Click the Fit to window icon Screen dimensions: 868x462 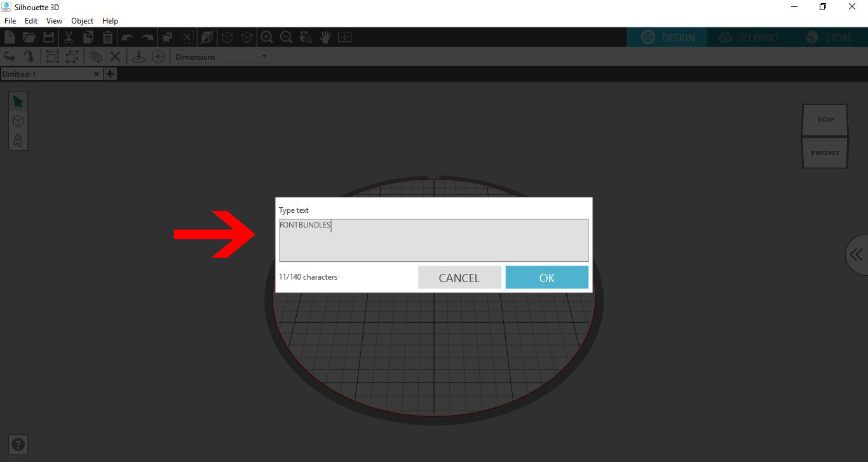[x=344, y=37]
